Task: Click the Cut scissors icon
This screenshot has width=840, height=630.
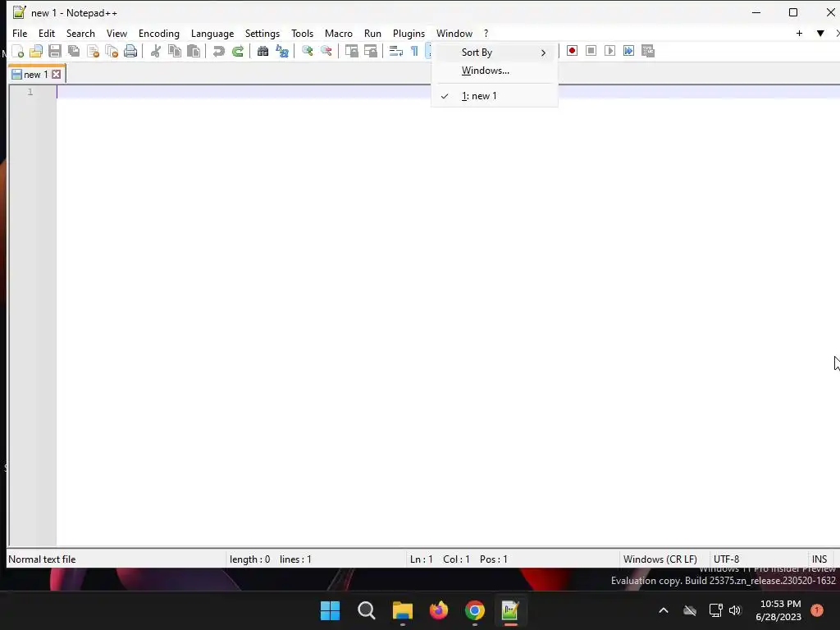Action: tap(155, 52)
